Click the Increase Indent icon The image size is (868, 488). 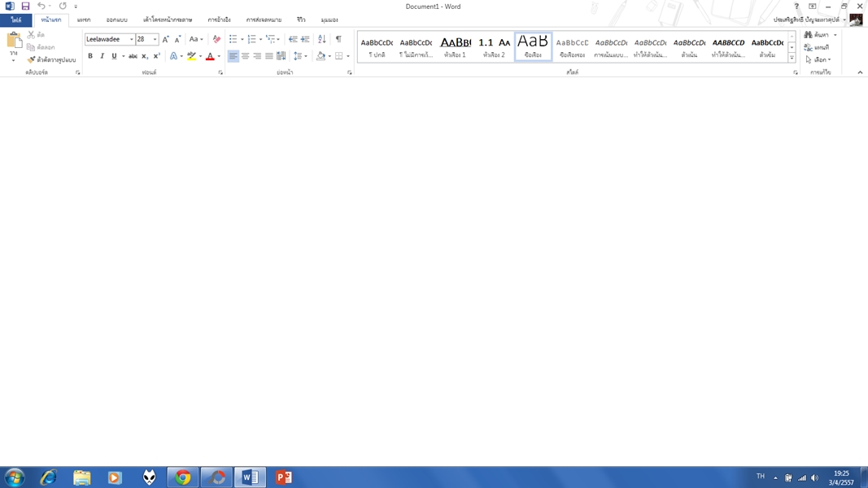coord(305,39)
